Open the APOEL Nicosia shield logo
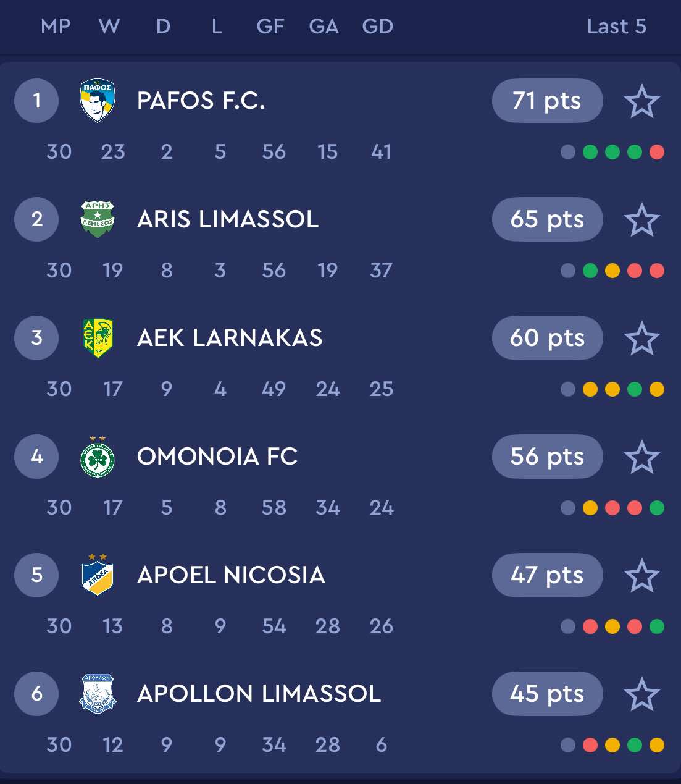The height and width of the screenshot is (784, 681). coord(98,575)
